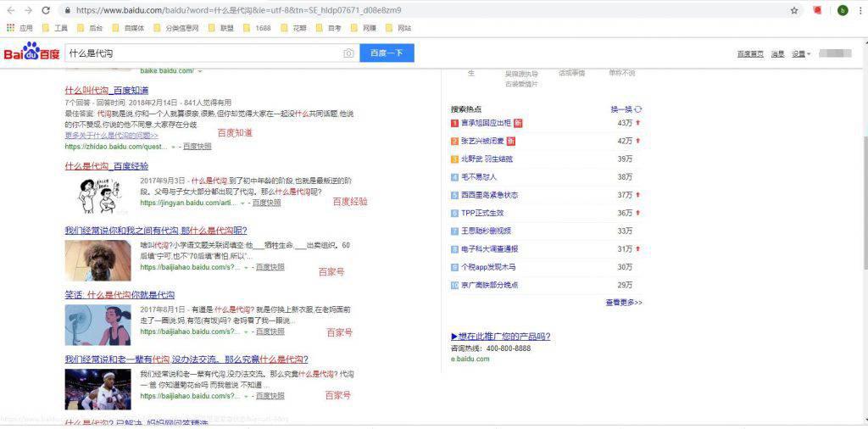The width and height of the screenshot is (868, 429).
Task: Click the 换一换 text link
Action: click(x=621, y=109)
